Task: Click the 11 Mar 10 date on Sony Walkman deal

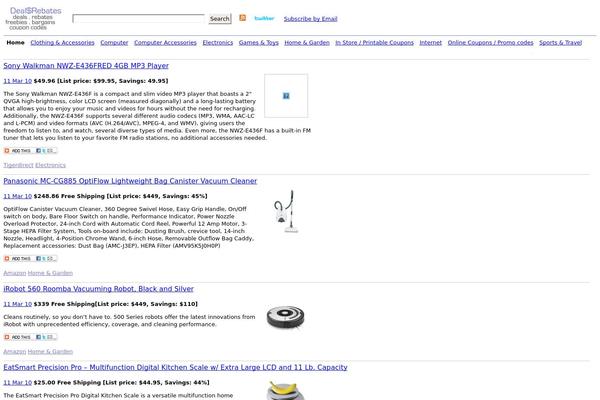Action: pyautogui.click(x=18, y=81)
